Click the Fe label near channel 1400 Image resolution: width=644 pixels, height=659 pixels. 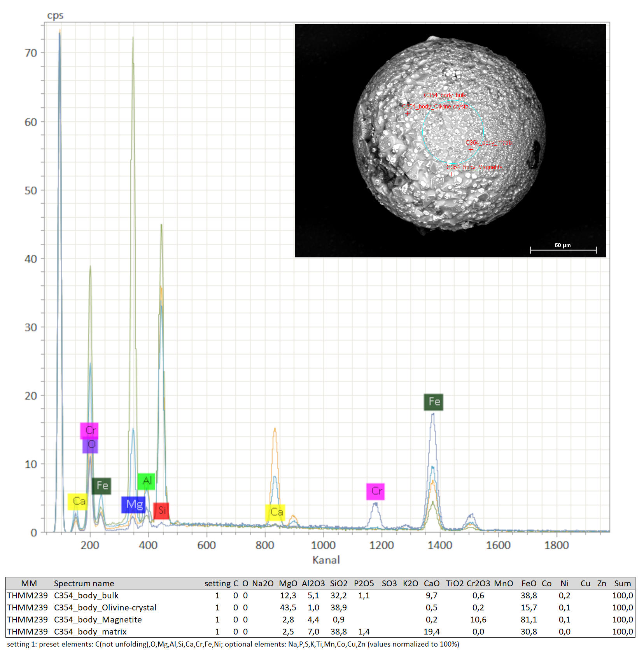click(433, 402)
